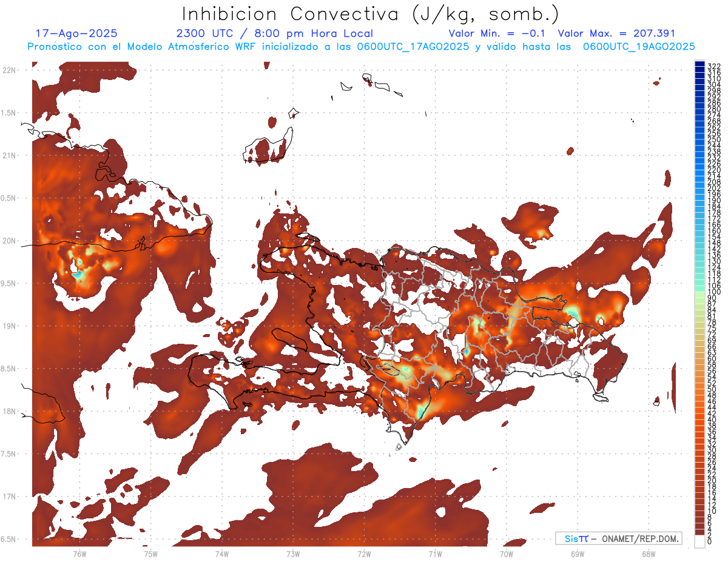Click the "21N" latitude label
This screenshot has height=562, width=728.
click(x=9, y=156)
